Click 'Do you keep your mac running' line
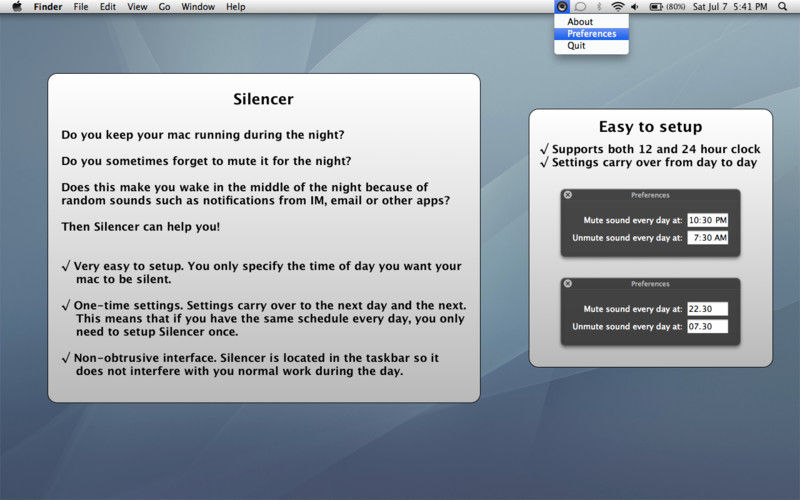800x500 pixels. point(203,135)
